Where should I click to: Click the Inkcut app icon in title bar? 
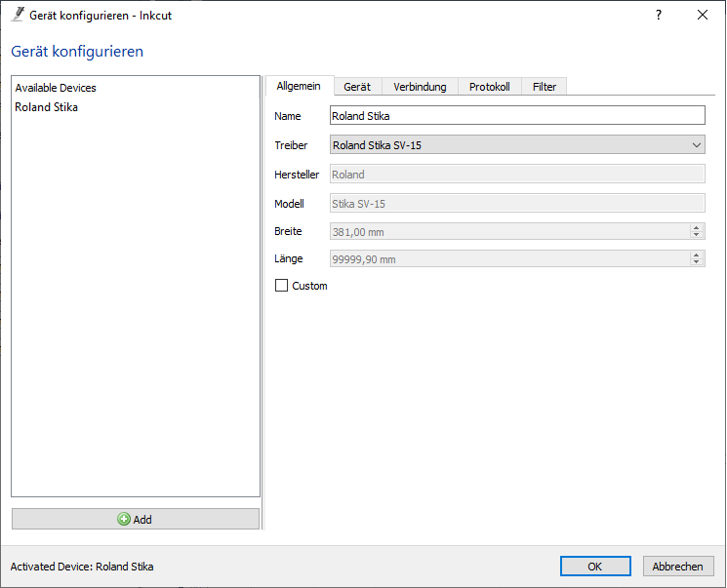pyautogui.click(x=17, y=16)
